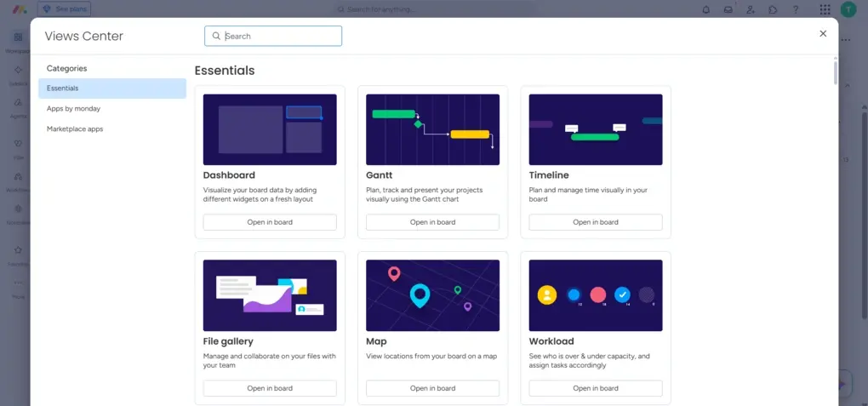The width and height of the screenshot is (868, 406).
Task: Click the Gantt preview thumbnail
Action: coord(432,129)
